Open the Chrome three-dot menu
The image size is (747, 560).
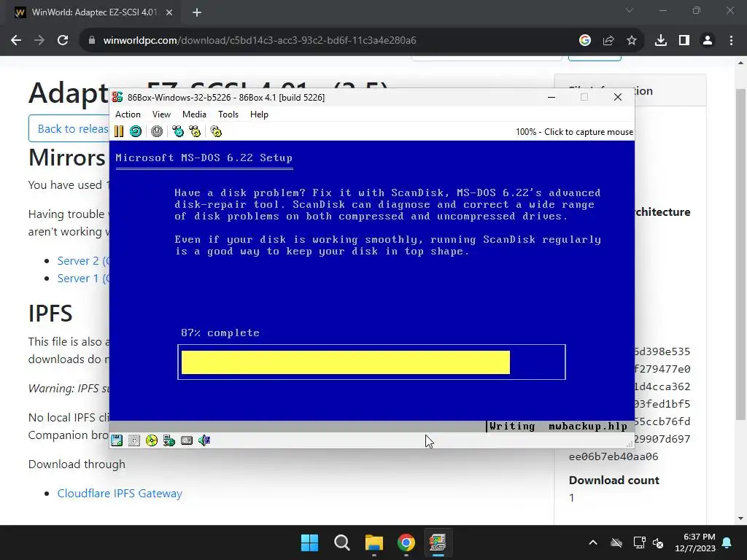coord(731,41)
